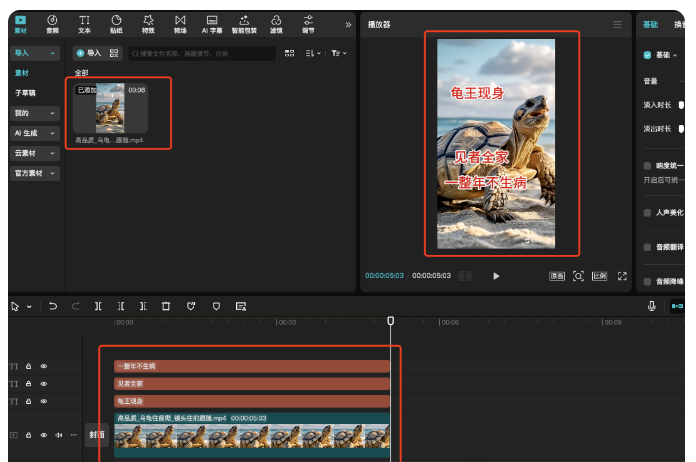696x462 pixels.
Task: Click the 封面 cover button on video track
Action: [x=97, y=435]
